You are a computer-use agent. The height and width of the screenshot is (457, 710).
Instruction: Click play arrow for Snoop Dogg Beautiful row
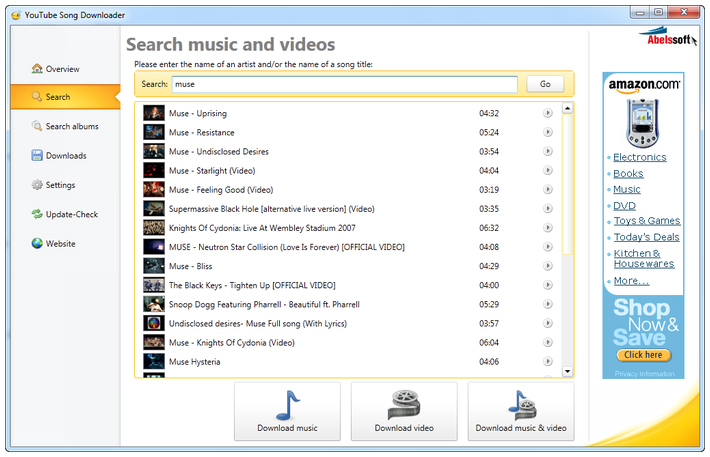[x=548, y=304]
